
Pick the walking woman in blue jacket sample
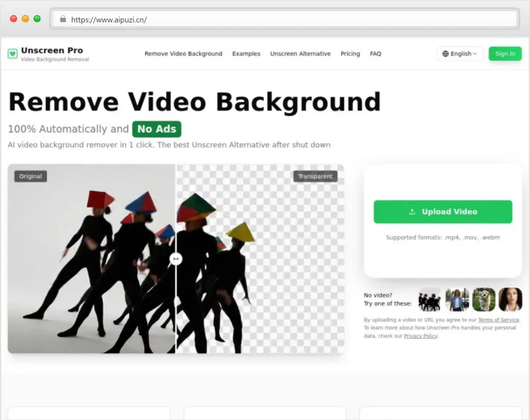pos(457,299)
